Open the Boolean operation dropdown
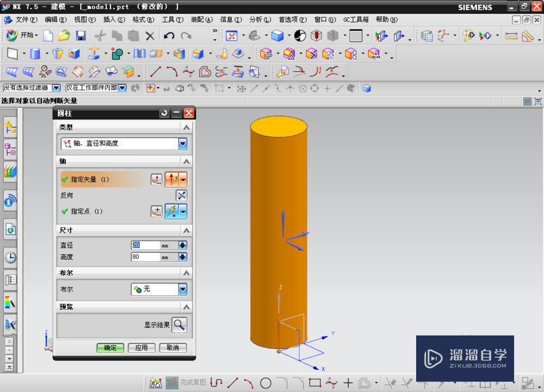Image resolution: width=544 pixels, height=392 pixels. [x=182, y=289]
